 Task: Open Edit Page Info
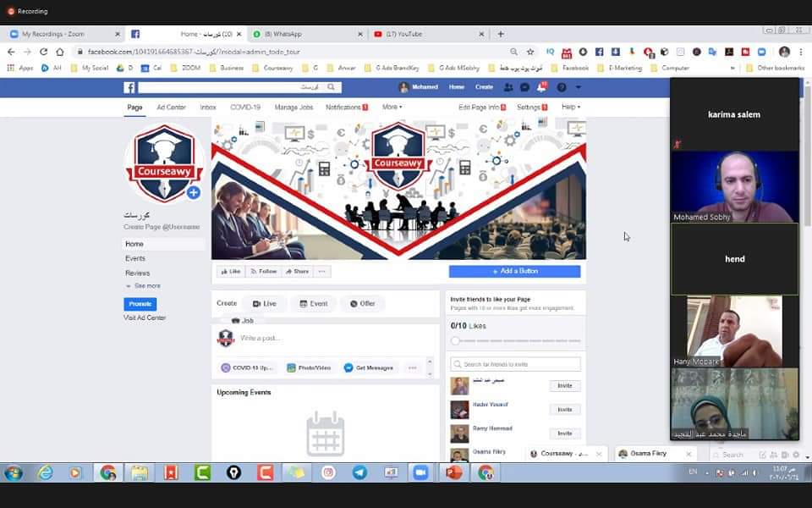coord(481,108)
